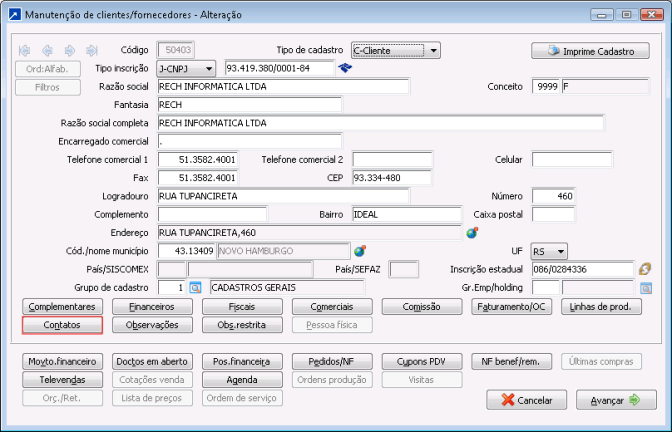
Task: Click Telefone comercial 2 field
Action: coord(393,160)
